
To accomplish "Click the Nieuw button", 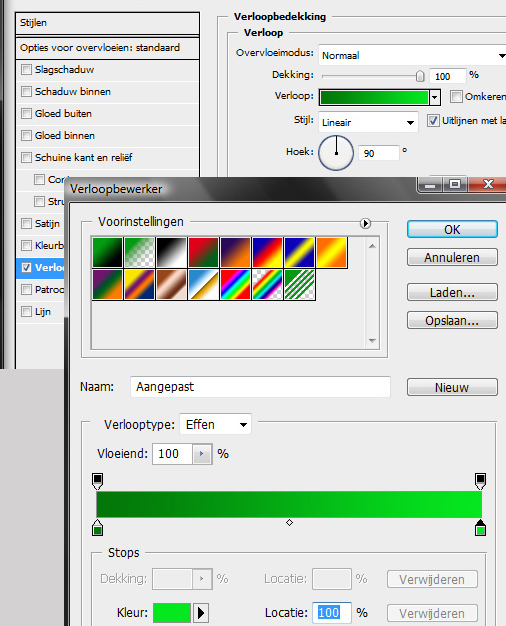I will coord(452,387).
